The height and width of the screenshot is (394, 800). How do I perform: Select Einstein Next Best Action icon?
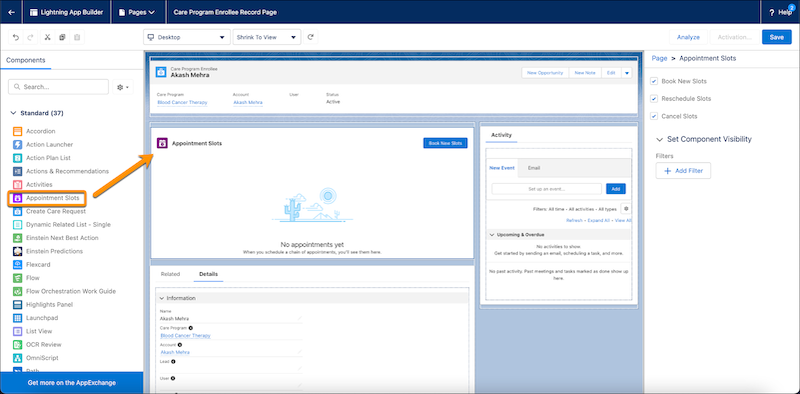17,238
